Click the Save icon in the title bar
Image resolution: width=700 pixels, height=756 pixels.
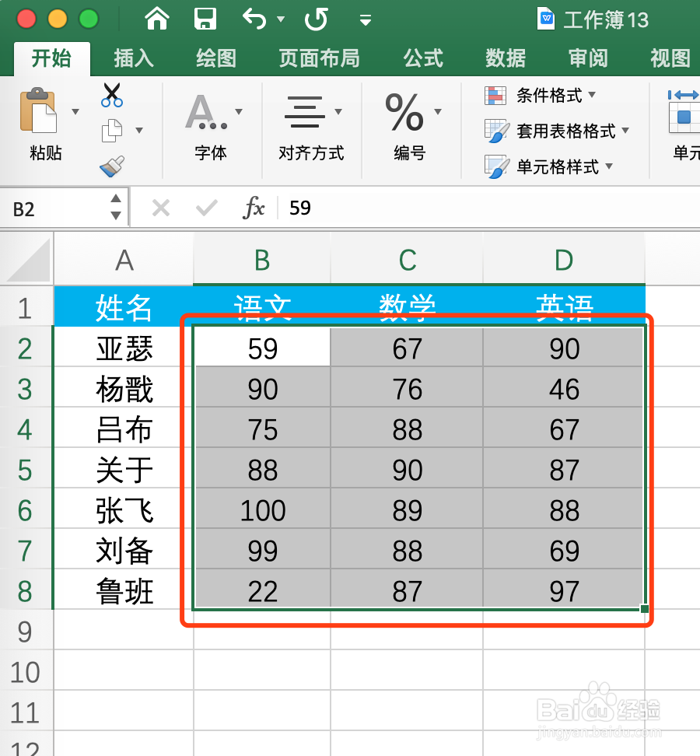pyautogui.click(x=205, y=19)
